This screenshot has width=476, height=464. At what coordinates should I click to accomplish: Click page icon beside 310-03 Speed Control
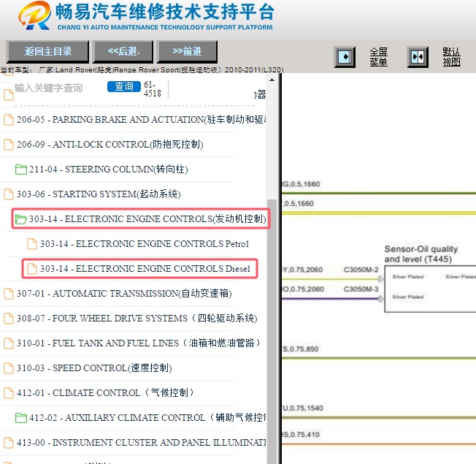[9, 368]
